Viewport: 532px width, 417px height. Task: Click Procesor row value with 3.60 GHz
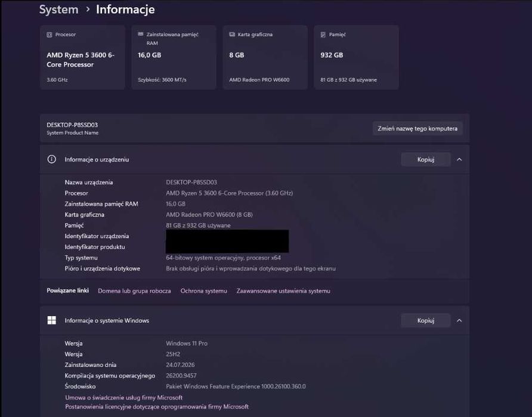tap(230, 193)
